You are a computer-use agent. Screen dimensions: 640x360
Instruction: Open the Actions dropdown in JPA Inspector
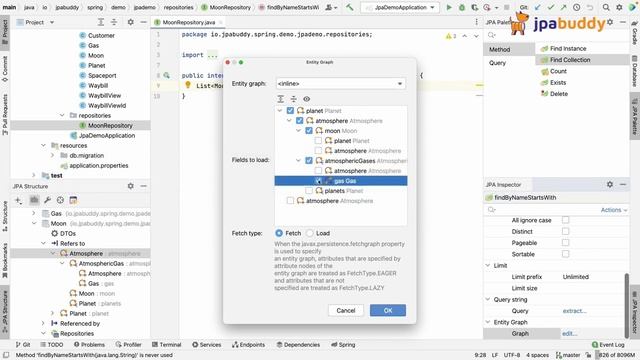(614, 210)
